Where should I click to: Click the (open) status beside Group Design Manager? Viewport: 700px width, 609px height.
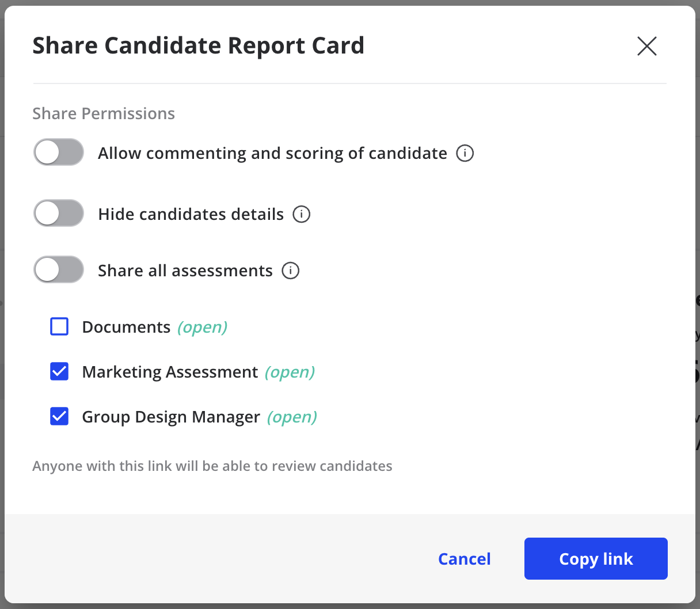pyautogui.click(x=292, y=417)
